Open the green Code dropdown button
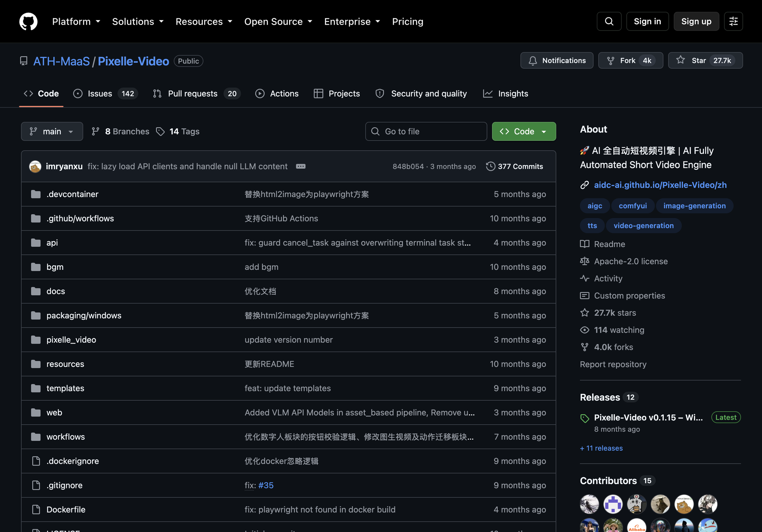 point(524,131)
